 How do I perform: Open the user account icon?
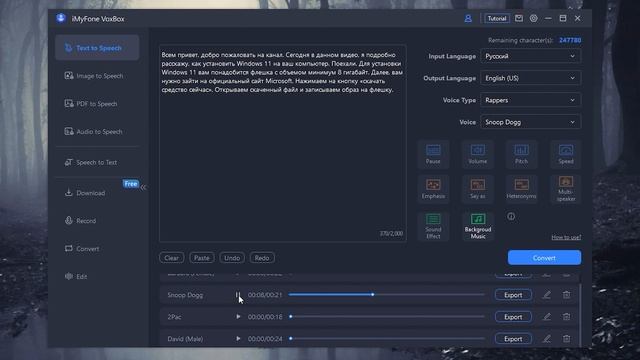pos(468,18)
